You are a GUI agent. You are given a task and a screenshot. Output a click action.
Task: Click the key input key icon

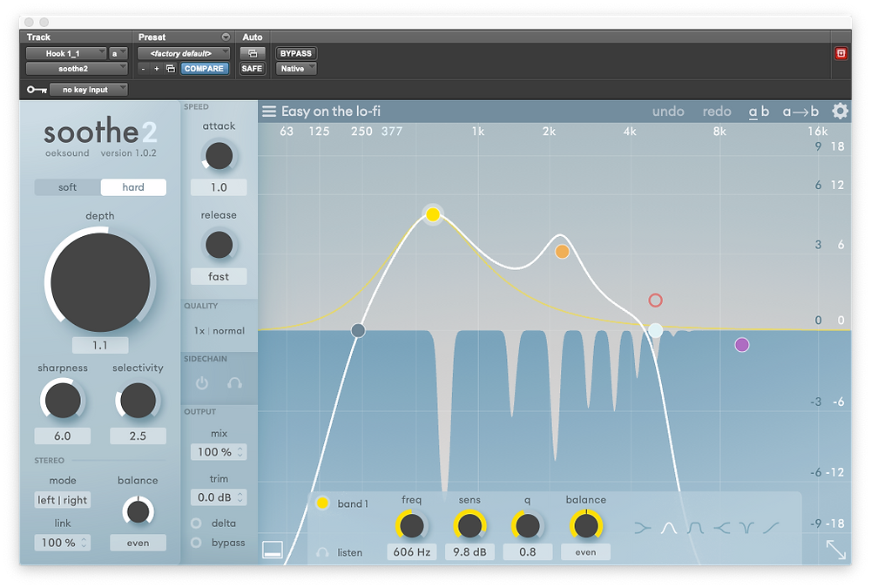[37, 90]
